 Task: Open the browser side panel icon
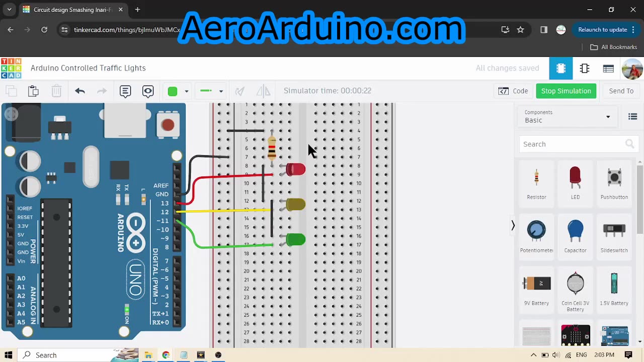click(544, 30)
